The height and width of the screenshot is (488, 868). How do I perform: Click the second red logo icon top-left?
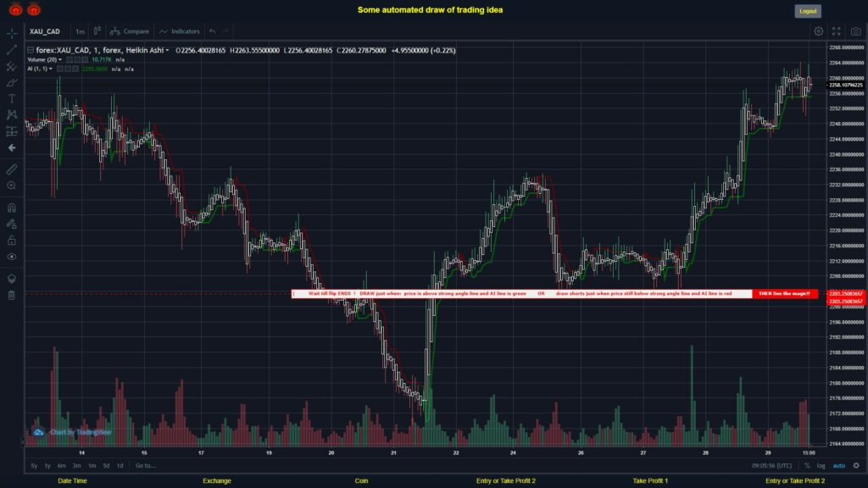pyautogui.click(x=34, y=9)
